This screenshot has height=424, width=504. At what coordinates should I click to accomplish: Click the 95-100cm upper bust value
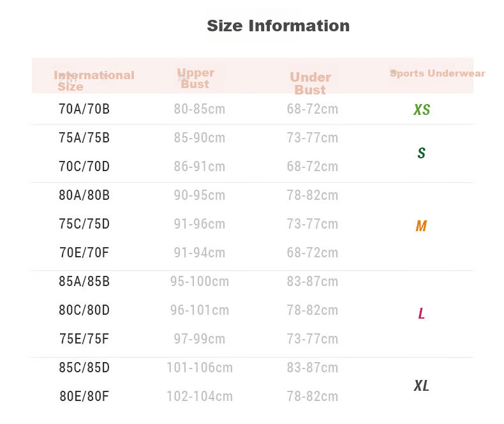point(200,282)
